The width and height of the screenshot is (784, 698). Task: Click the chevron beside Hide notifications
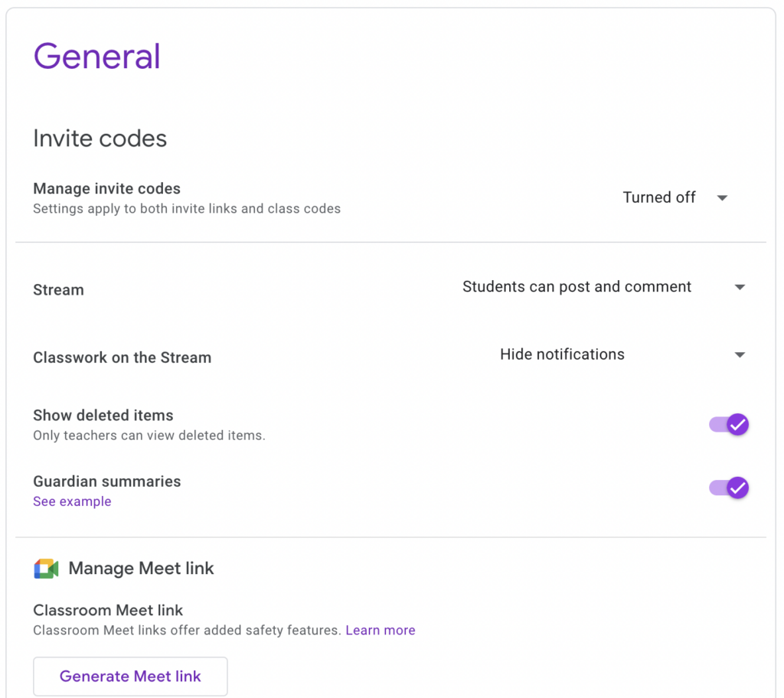pos(740,354)
